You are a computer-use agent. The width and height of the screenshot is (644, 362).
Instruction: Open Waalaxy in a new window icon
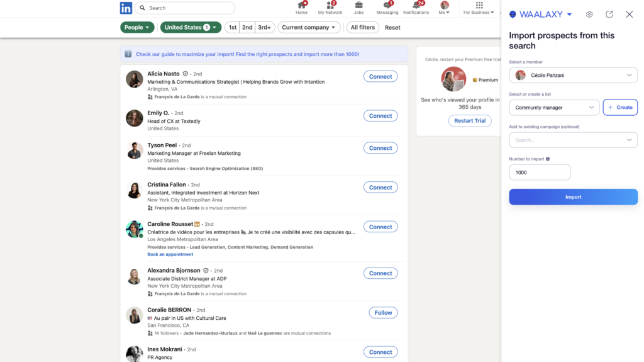[x=609, y=14]
